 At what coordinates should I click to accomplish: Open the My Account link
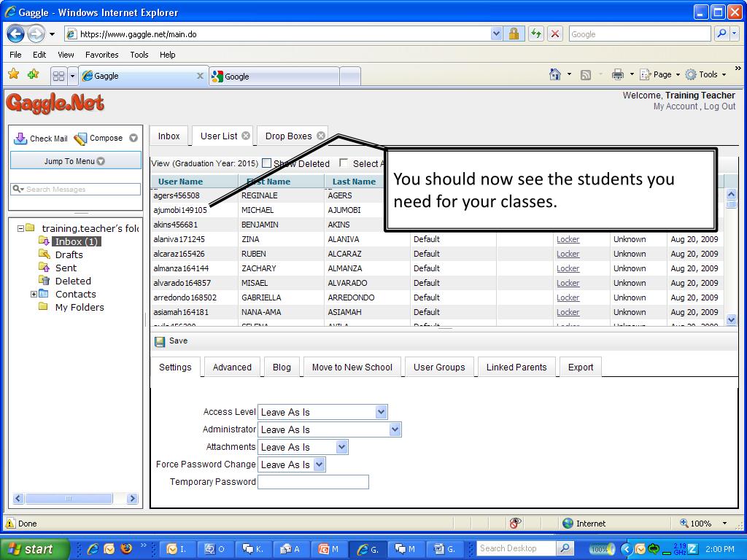(x=675, y=106)
